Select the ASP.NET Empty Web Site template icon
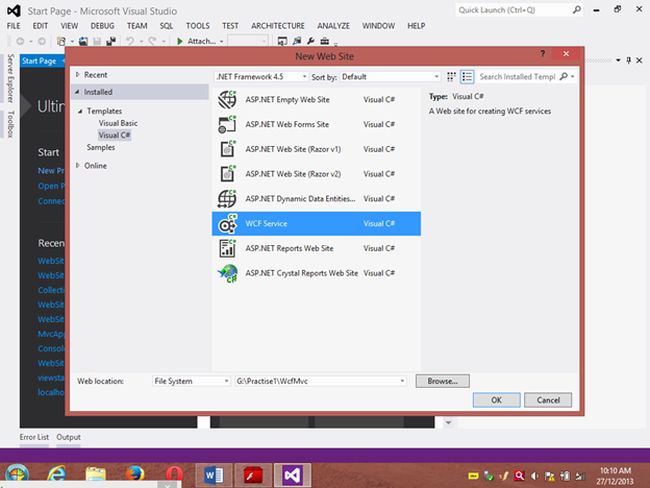This screenshot has width=650, height=488. [227, 100]
